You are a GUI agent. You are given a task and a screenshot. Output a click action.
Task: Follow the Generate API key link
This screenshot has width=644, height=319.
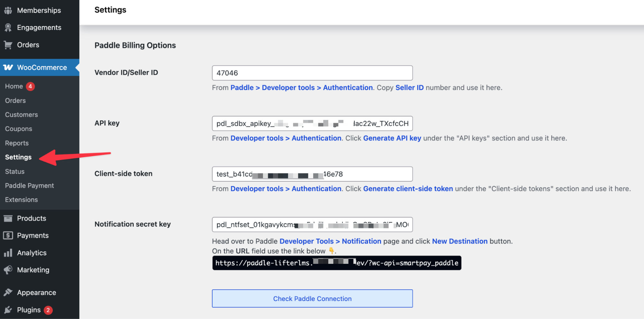392,138
